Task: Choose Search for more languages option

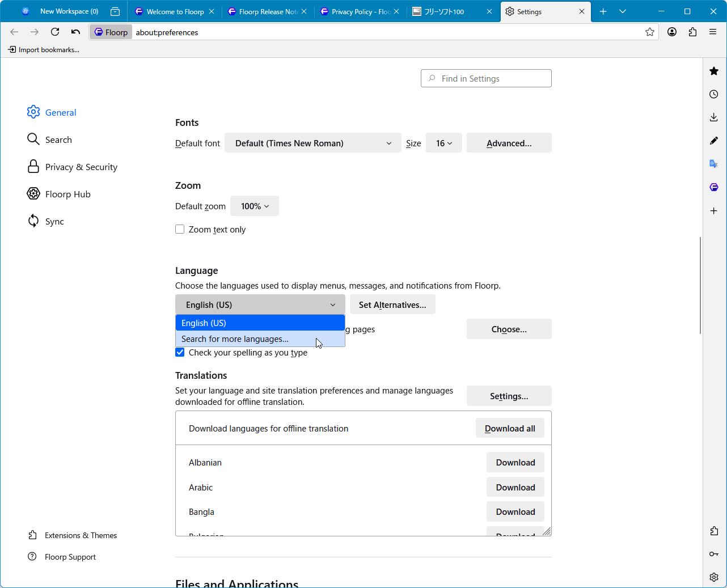Action: point(260,339)
